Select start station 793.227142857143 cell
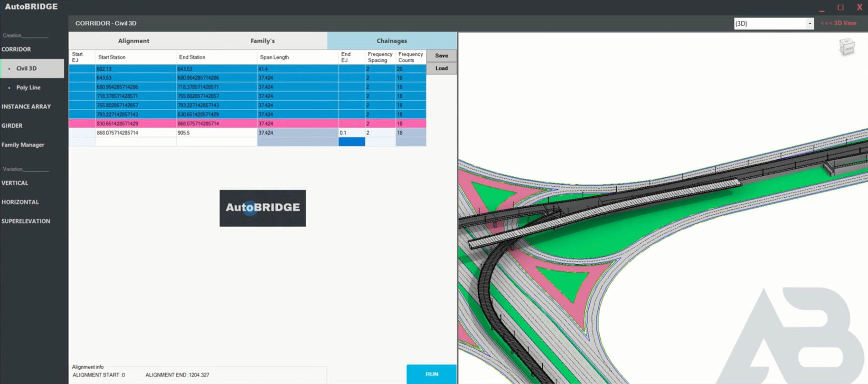 click(136, 114)
